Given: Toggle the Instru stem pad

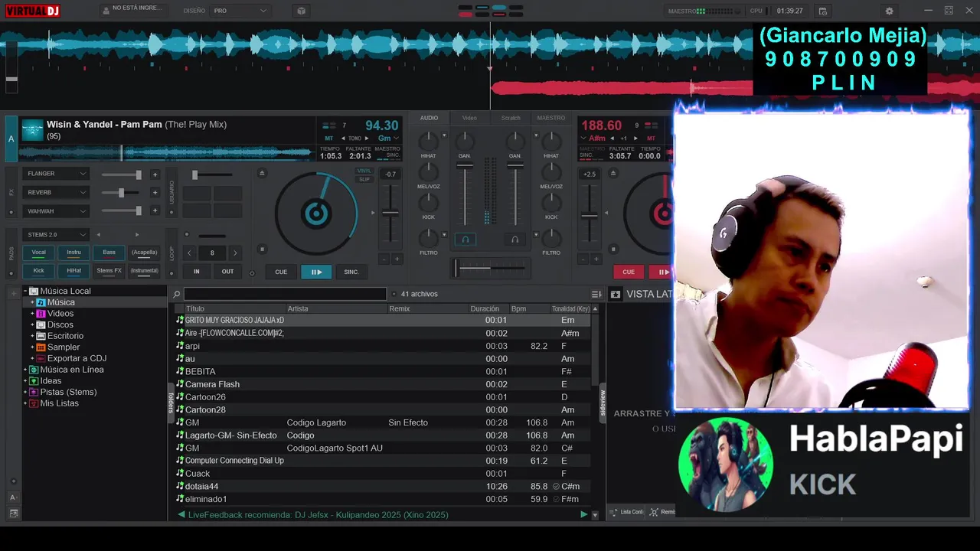Looking at the screenshot, I should pyautogui.click(x=73, y=253).
